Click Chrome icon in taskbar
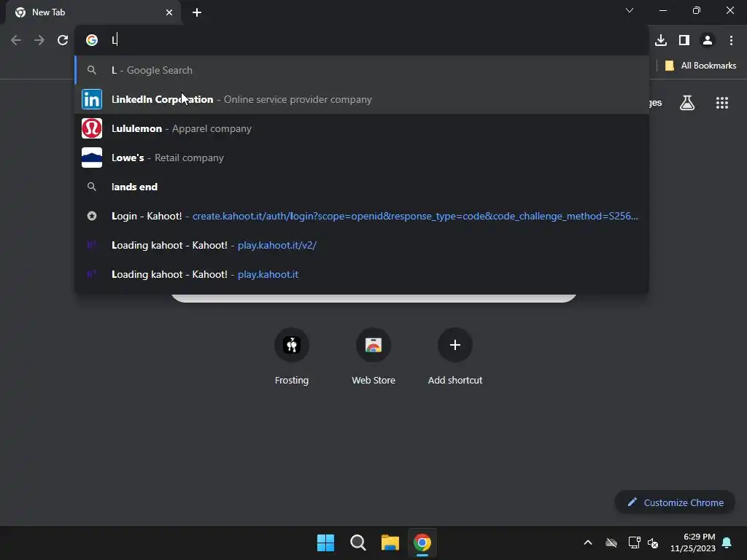 tap(422, 542)
